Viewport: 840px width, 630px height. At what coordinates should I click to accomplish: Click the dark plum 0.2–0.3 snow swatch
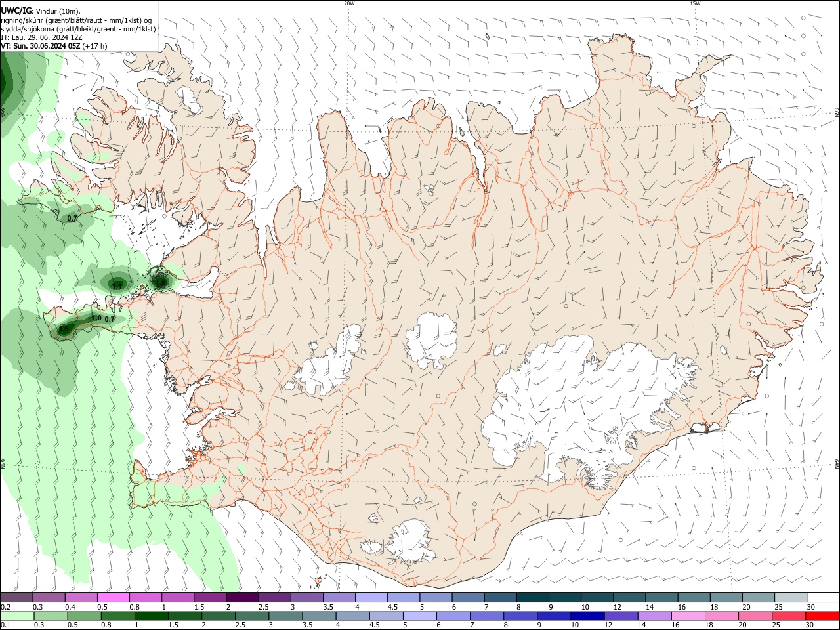[16, 598]
